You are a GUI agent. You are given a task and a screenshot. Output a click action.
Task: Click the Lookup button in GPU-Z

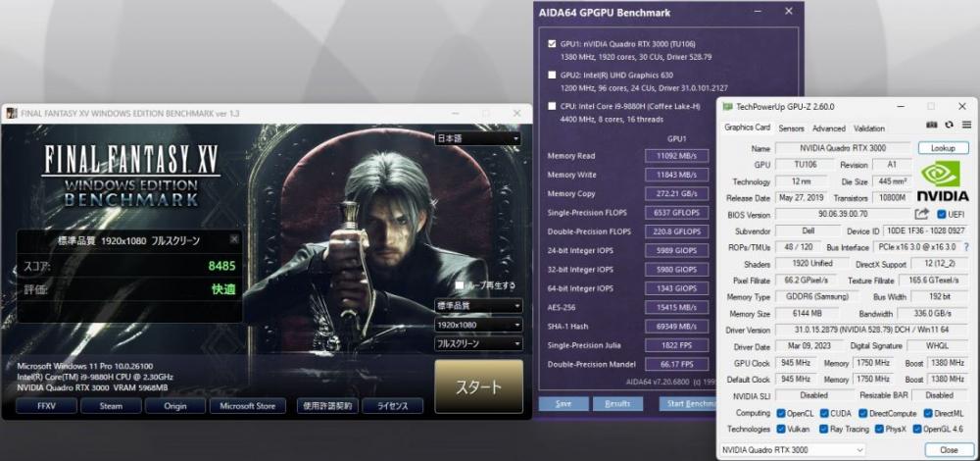click(943, 148)
